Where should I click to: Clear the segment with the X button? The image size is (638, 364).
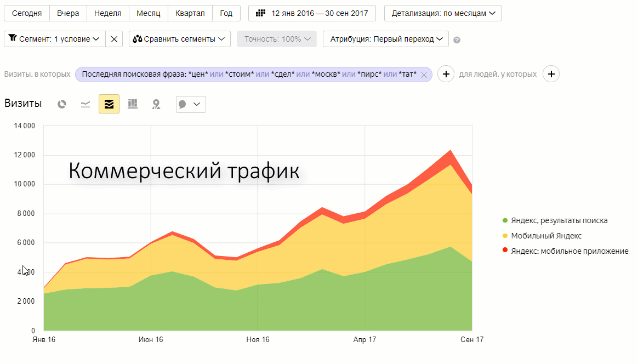click(114, 39)
